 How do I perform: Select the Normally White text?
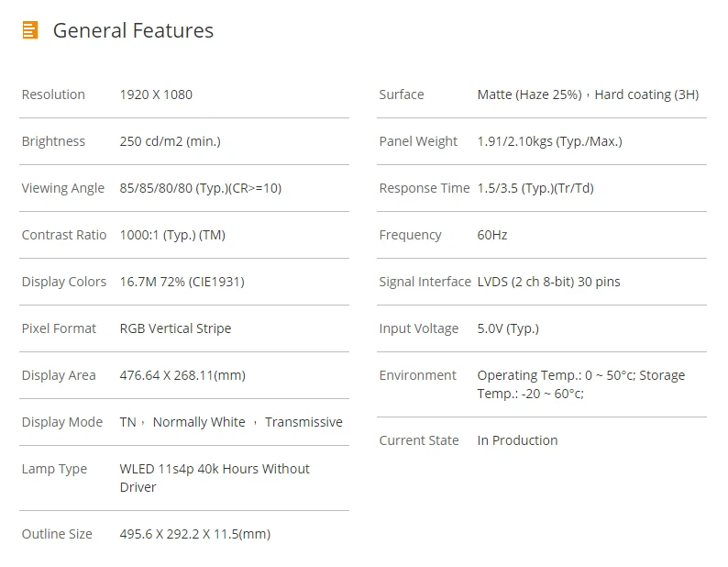(199, 422)
